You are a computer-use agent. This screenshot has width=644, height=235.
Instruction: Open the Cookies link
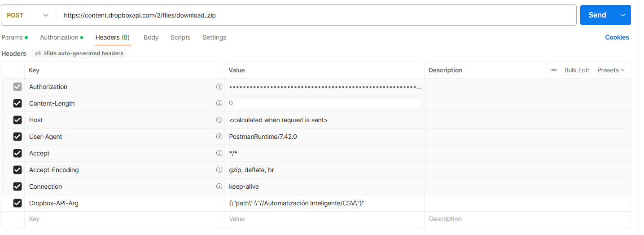click(617, 37)
